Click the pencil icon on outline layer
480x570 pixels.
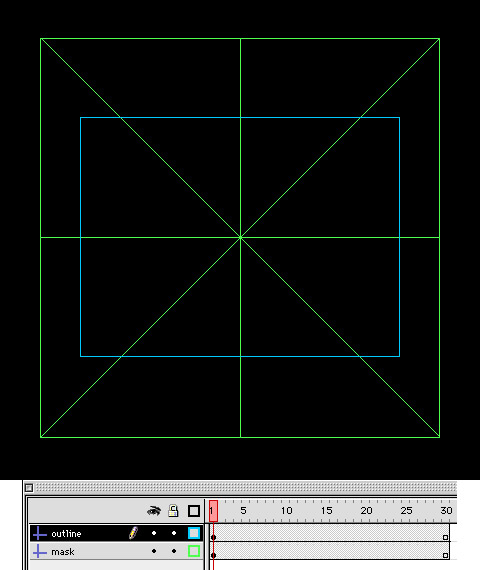coord(133,533)
